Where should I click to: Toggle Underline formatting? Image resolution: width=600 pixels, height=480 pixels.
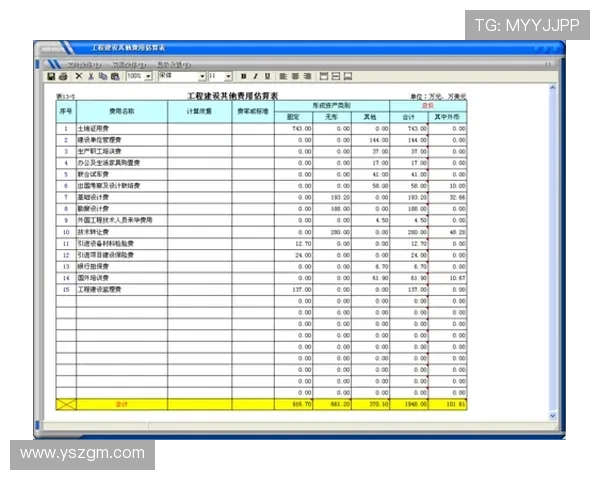267,76
